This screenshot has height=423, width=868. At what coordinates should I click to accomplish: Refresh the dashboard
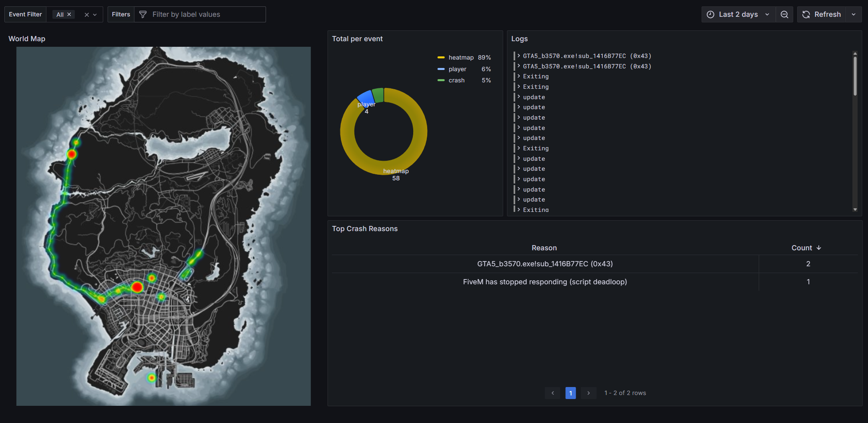pos(822,14)
